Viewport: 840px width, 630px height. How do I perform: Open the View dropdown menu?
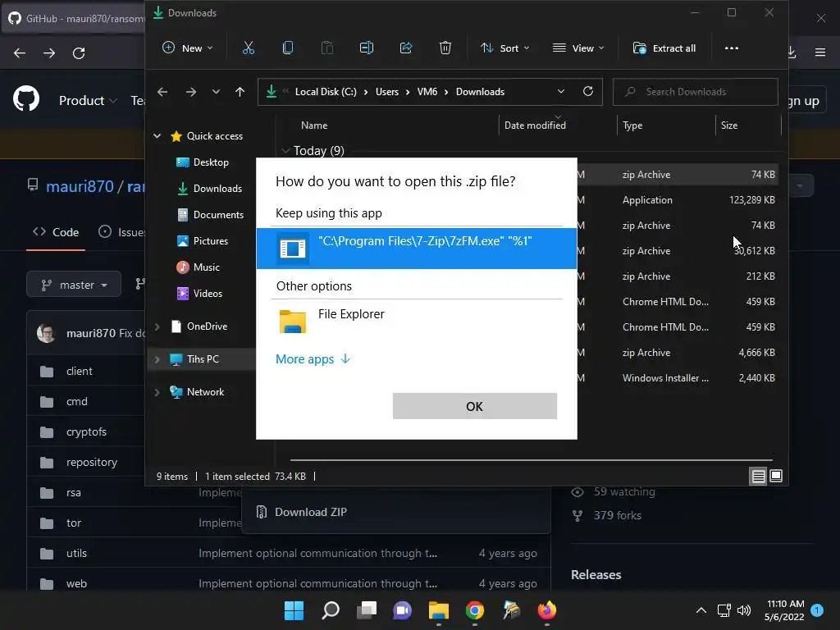click(x=578, y=48)
